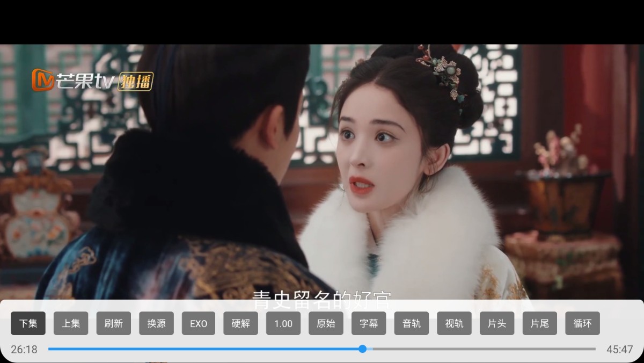
Task: Change the 1.00 playback speed
Action: [x=283, y=323]
